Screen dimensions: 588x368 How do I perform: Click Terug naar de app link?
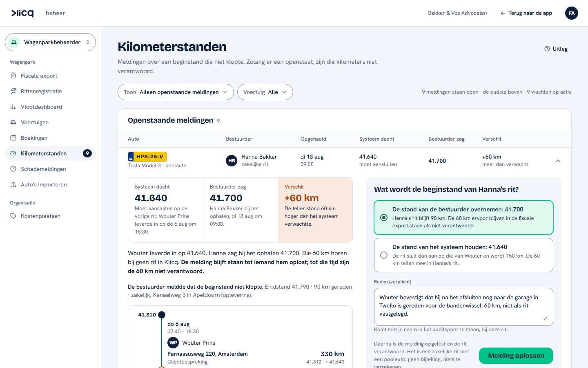(526, 13)
